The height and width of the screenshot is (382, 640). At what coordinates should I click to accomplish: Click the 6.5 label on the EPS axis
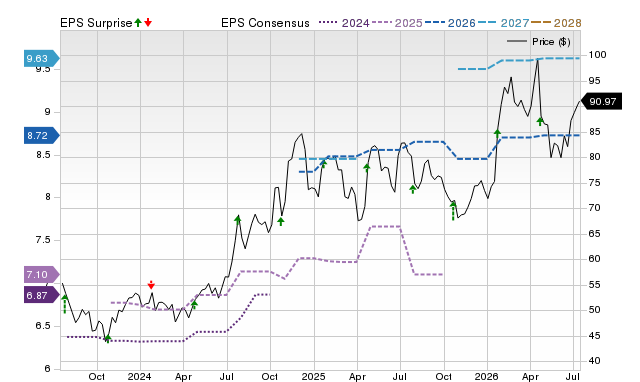coord(42,326)
